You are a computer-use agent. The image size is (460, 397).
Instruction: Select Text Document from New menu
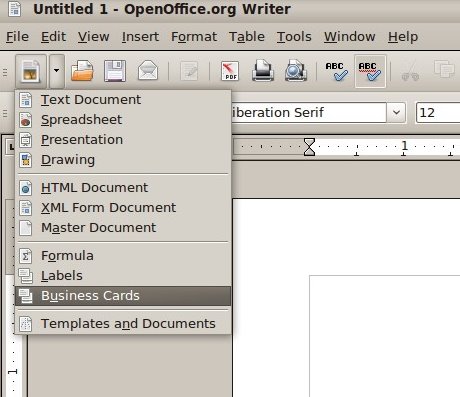[123, 100]
